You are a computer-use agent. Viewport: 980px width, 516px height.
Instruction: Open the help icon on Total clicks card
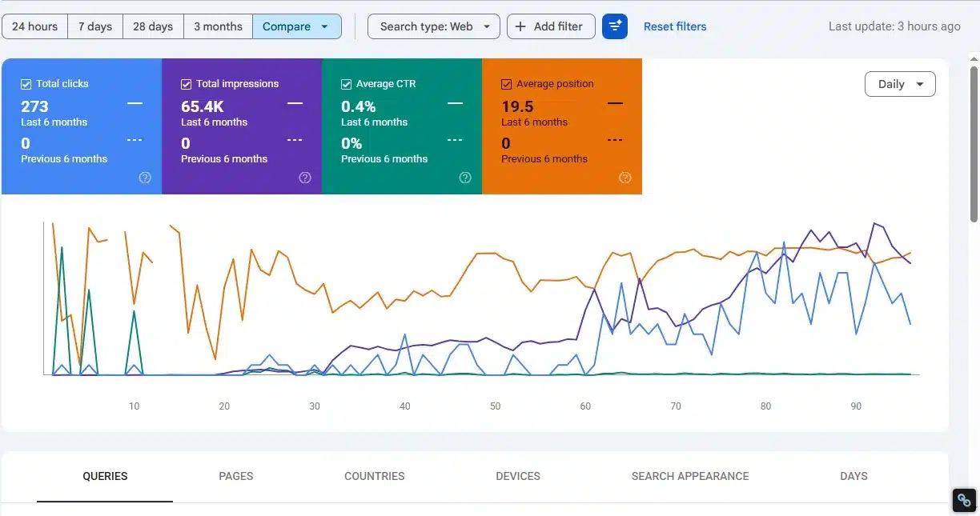pyautogui.click(x=145, y=178)
